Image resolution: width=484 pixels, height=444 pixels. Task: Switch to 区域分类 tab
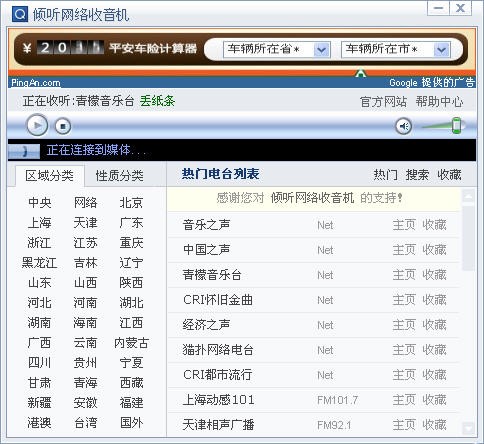(x=49, y=176)
